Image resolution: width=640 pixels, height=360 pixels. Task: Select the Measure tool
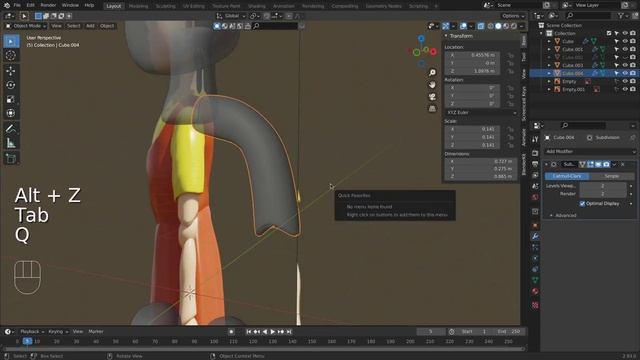11,143
